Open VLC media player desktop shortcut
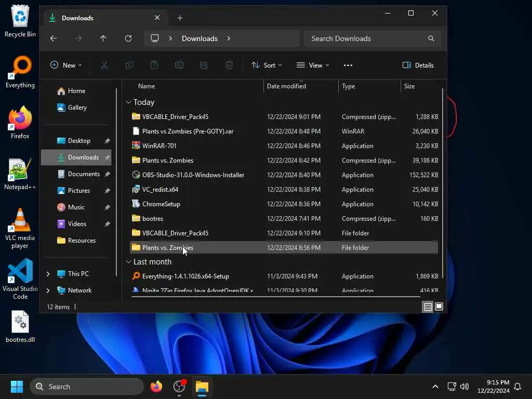532x399 pixels. [x=20, y=228]
